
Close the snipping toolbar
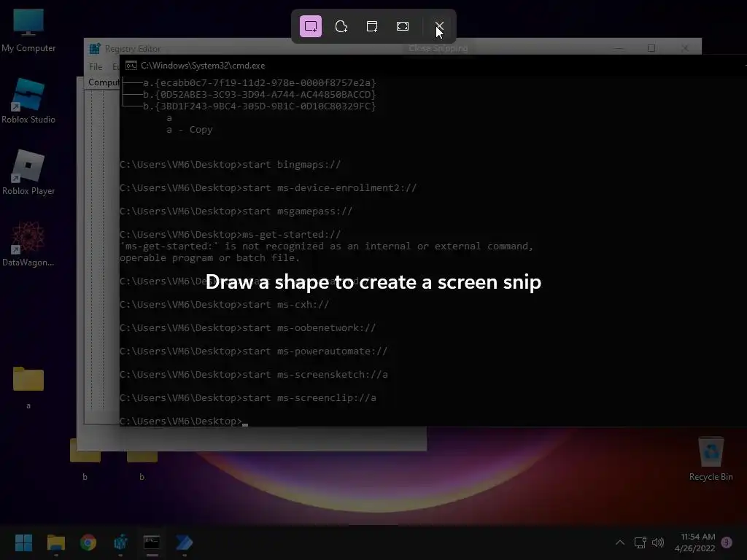point(439,26)
